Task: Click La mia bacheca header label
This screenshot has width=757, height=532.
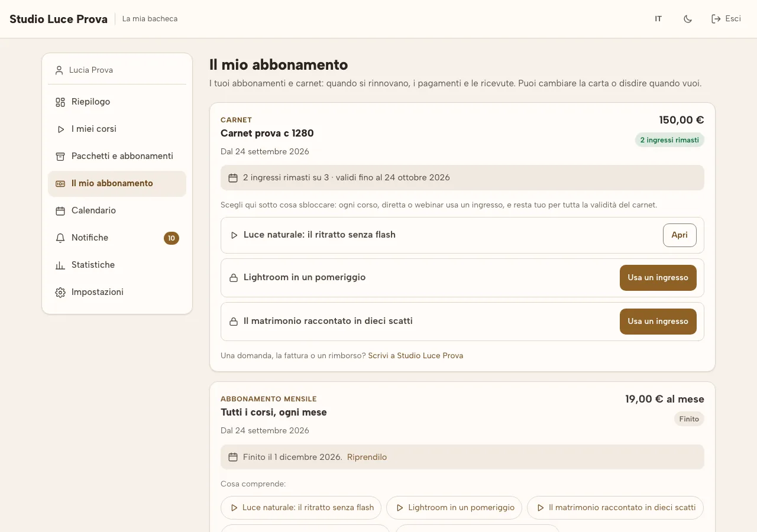Action: (x=150, y=19)
